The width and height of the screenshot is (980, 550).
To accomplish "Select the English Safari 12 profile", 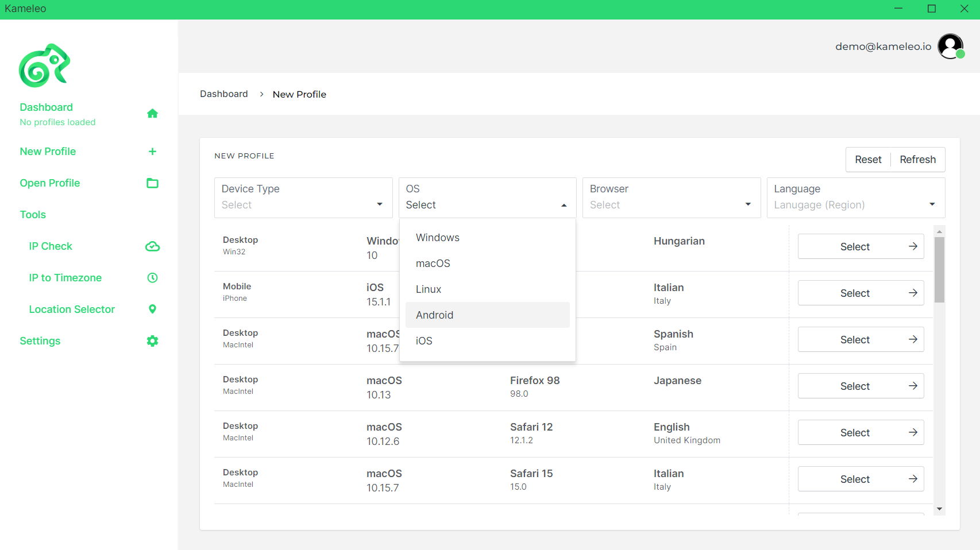I will click(x=861, y=432).
